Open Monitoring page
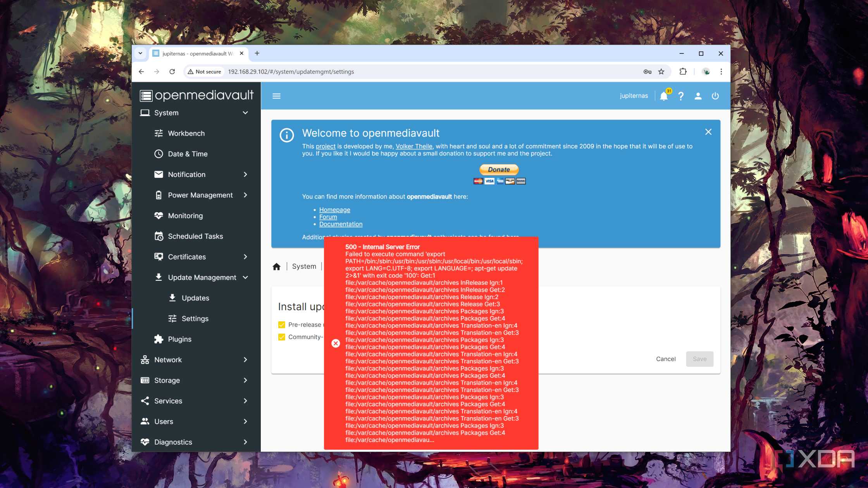This screenshot has width=868, height=488. coord(196,216)
